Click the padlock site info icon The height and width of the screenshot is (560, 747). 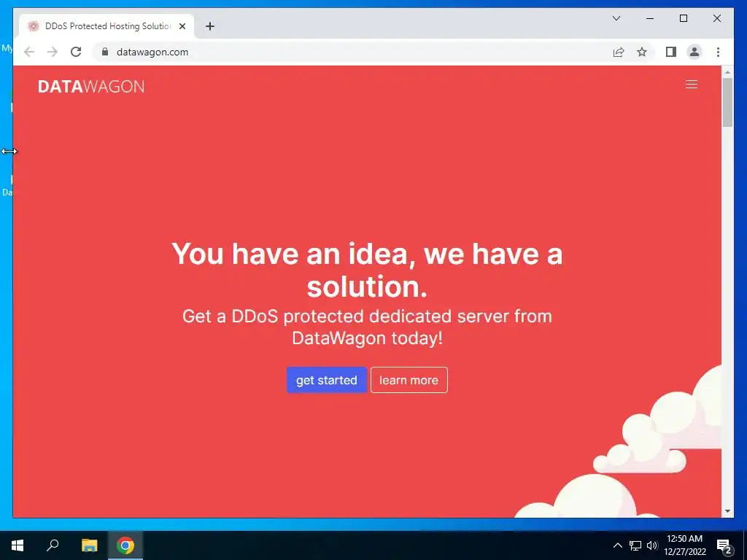click(x=105, y=52)
